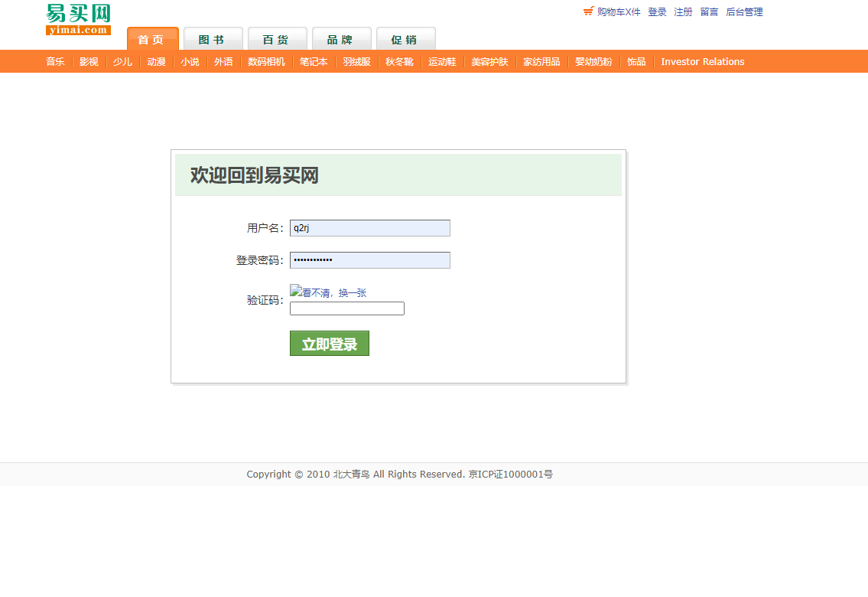Open the 图书 tab
The image size is (868, 597).
[x=213, y=39]
